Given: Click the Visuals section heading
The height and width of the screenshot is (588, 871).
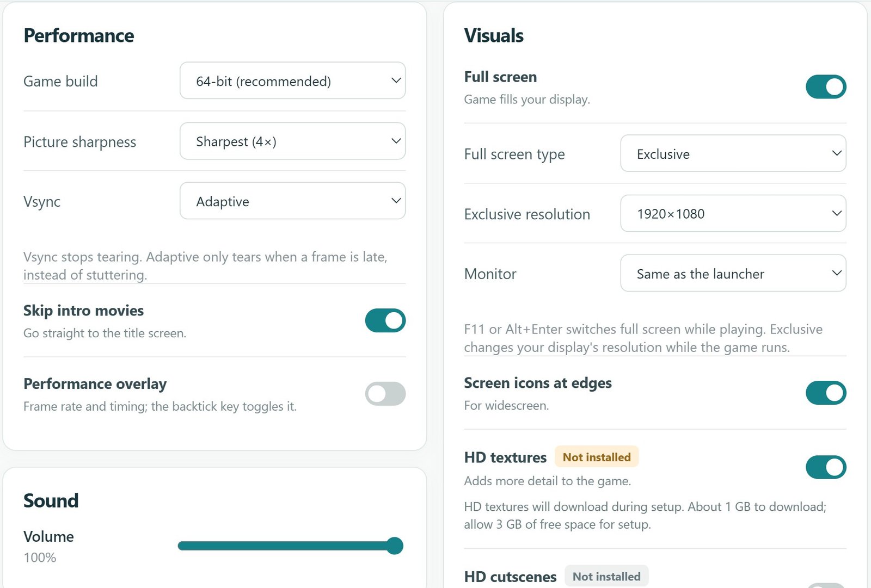Looking at the screenshot, I should click(x=494, y=36).
